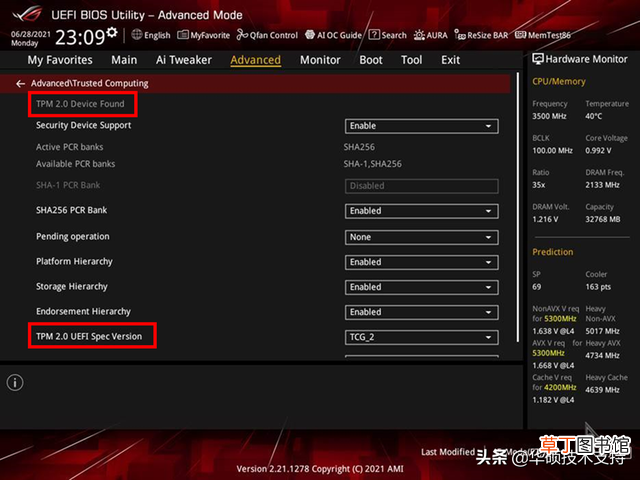Click the English language globe icon
The image size is (640, 480).
(137, 35)
